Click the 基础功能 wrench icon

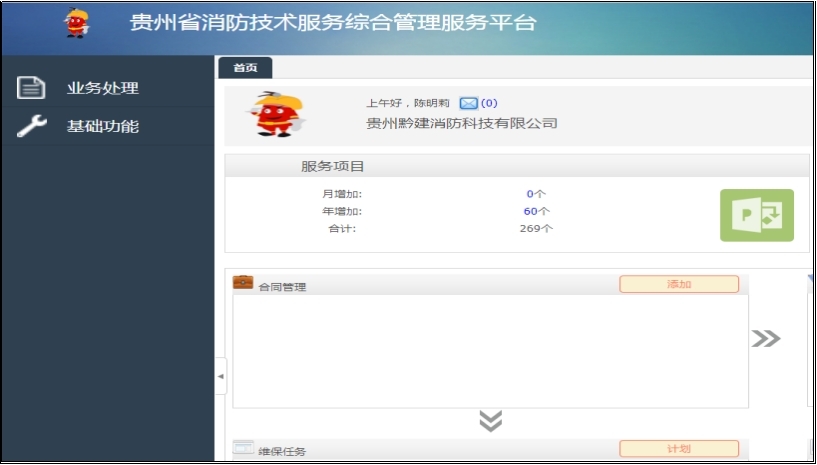32,126
